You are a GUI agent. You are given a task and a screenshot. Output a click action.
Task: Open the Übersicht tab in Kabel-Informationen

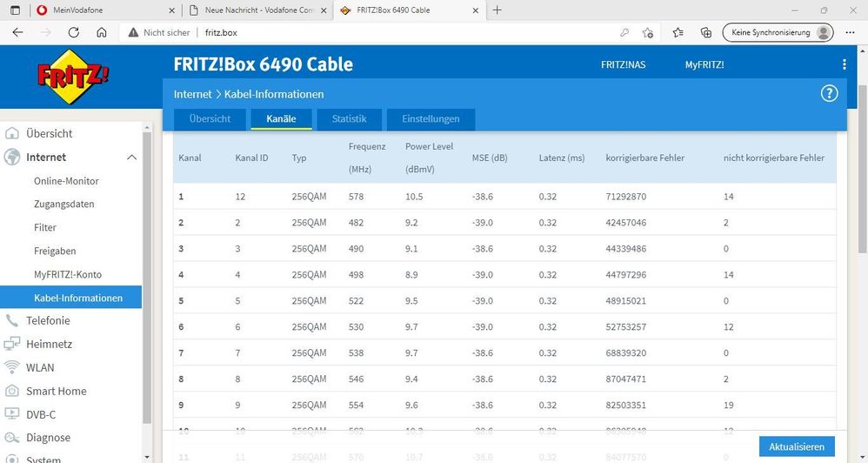point(210,119)
